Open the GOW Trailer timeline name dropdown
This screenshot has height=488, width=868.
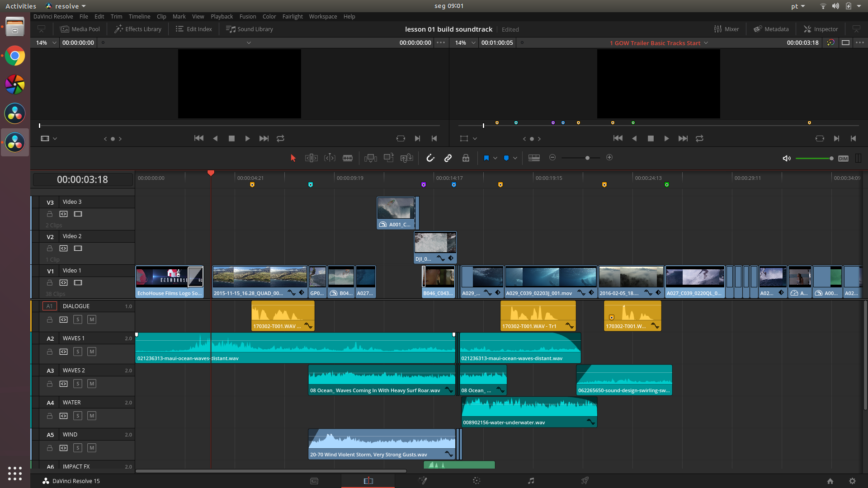coord(706,43)
